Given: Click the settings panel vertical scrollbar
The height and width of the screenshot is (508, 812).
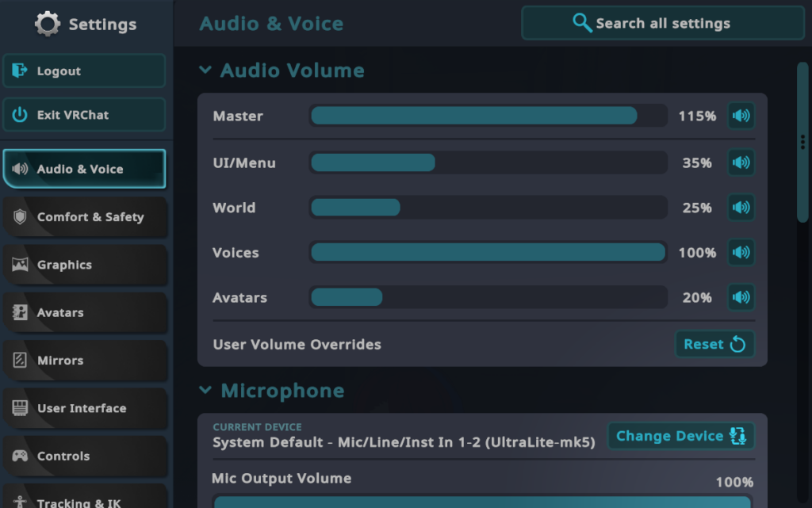Looking at the screenshot, I should coord(802,143).
